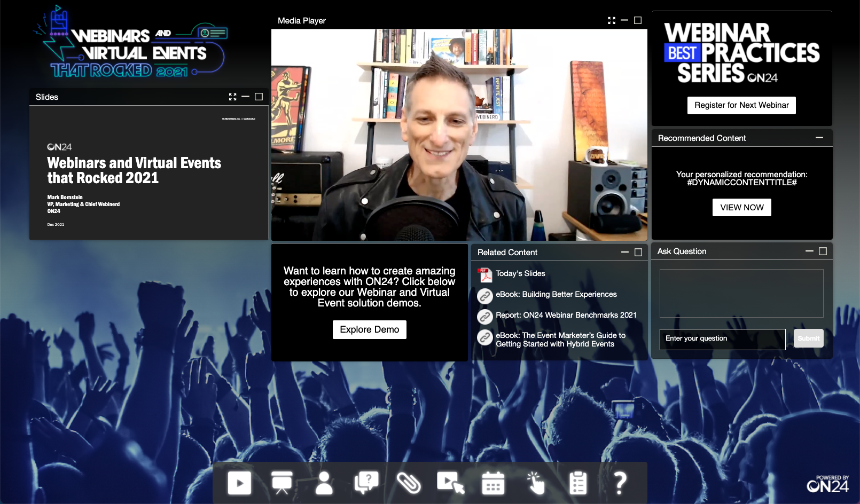Click the Powered by ON24 logo

tap(827, 484)
